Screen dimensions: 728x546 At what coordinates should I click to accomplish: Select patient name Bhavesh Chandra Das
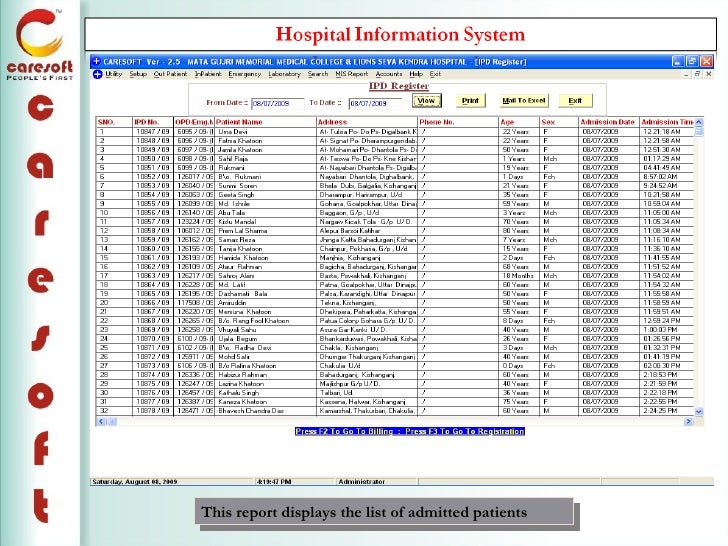point(251,411)
